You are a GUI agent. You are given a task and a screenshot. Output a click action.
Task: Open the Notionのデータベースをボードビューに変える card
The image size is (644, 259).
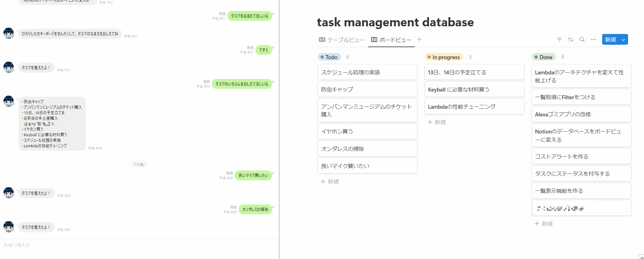tap(581, 135)
